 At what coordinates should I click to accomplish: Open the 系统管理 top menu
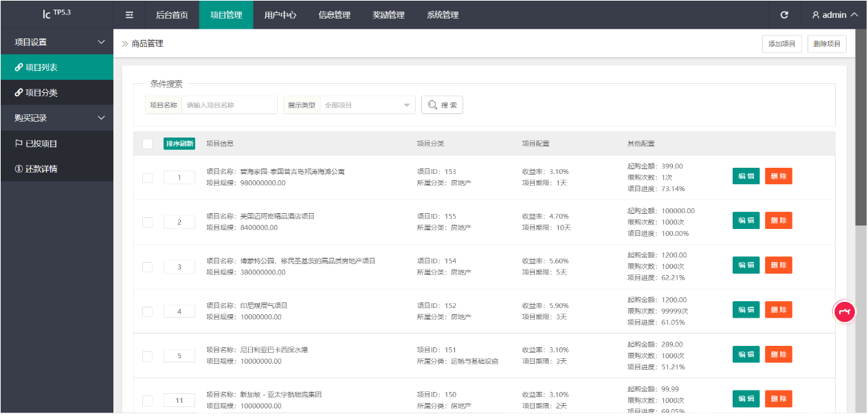pos(443,14)
